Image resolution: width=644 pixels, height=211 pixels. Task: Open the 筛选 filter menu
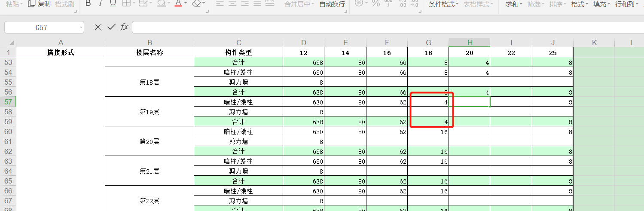coord(536,4)
